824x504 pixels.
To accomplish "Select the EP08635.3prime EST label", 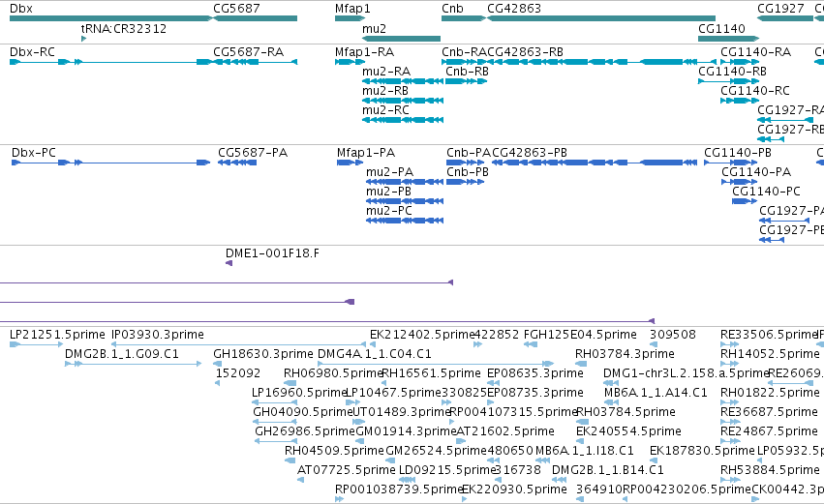I will (534, 373).
